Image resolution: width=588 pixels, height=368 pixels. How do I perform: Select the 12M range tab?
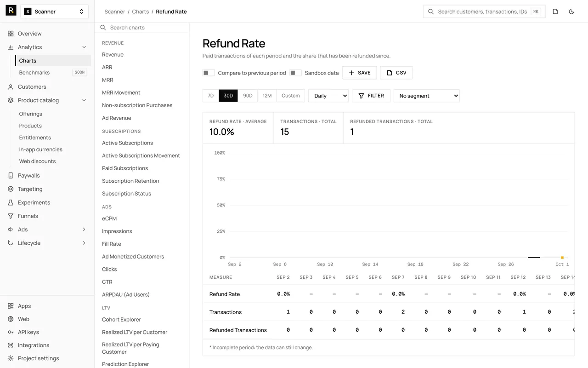tap(267, 96)
